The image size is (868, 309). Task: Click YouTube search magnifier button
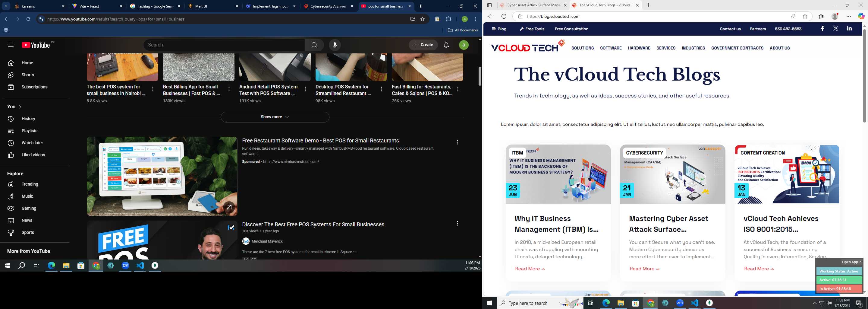click(314, 45)
